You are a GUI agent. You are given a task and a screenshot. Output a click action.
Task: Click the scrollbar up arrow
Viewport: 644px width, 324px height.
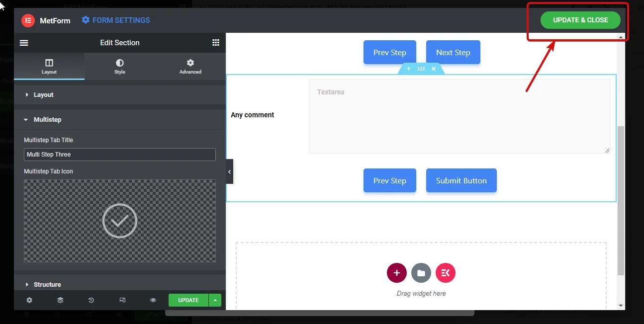pyautogui.click(x=621, y=37)
